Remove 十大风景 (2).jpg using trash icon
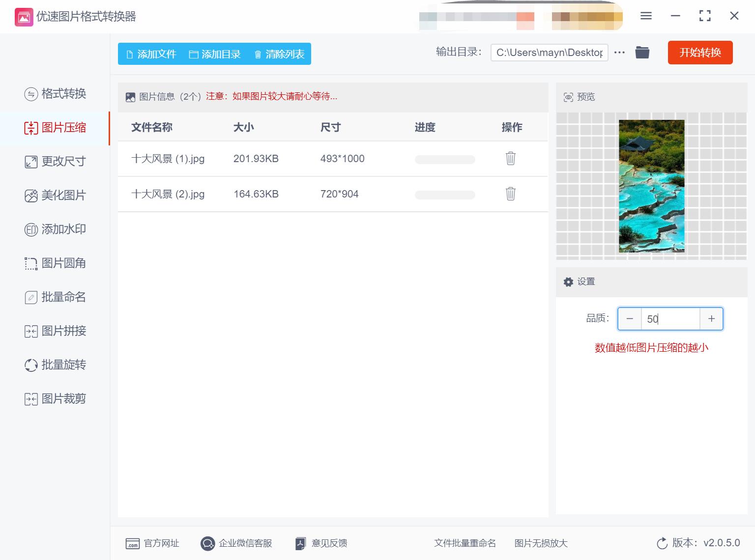 510,194
